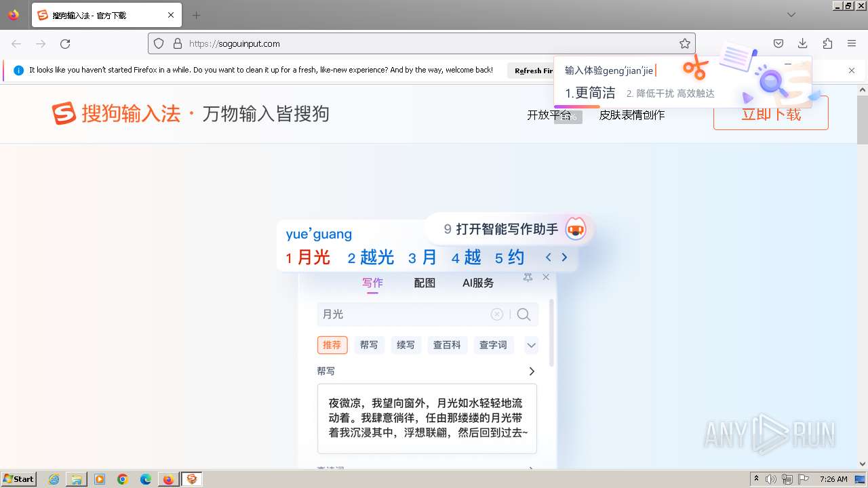
Task: Close the writing assistant panel
Action: tap(546, 277)
